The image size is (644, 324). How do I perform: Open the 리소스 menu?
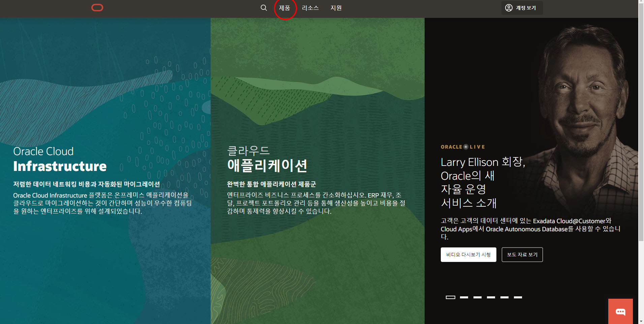310,8
